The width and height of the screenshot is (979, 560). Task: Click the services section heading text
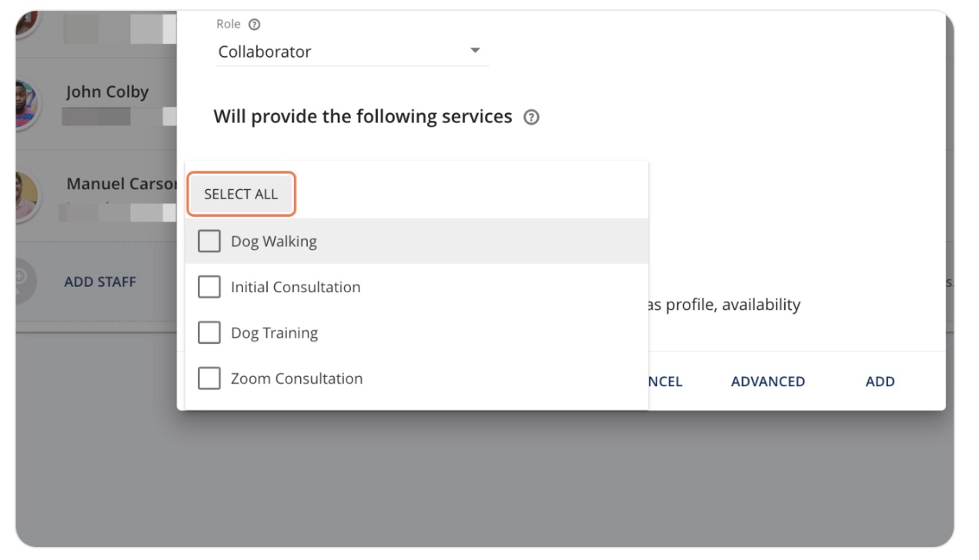click(x=363, y=117)
